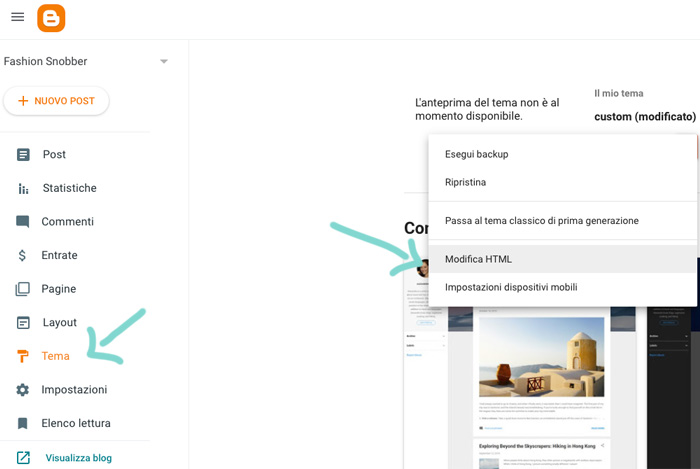Viewport: 700px width, 469px height.
Task: Click the Statistiche bar chart icon
Action: click(x=23, y=188)
